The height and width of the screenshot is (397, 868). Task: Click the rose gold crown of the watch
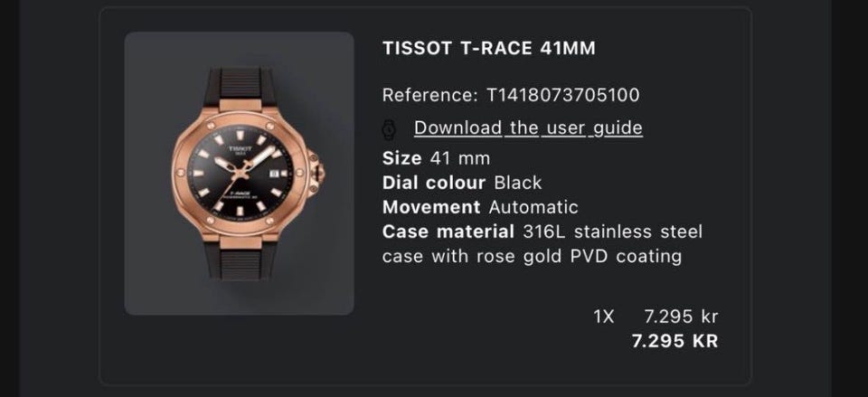[316, 170]
